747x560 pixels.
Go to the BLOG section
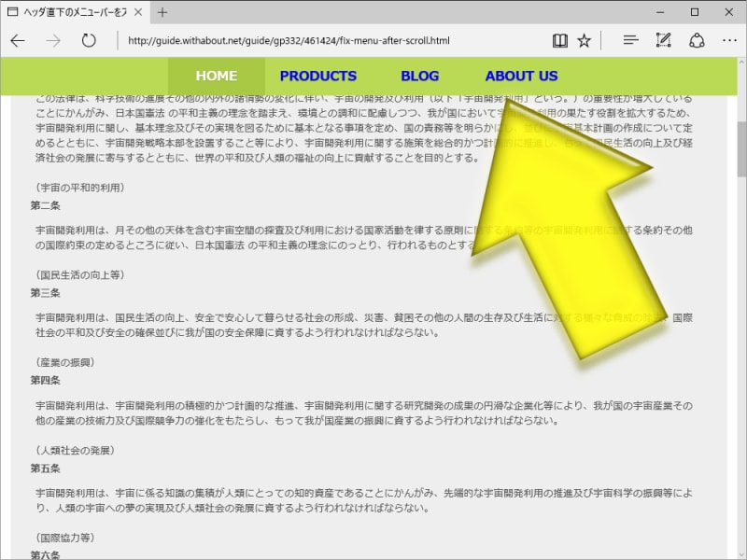tap(420, 76)
